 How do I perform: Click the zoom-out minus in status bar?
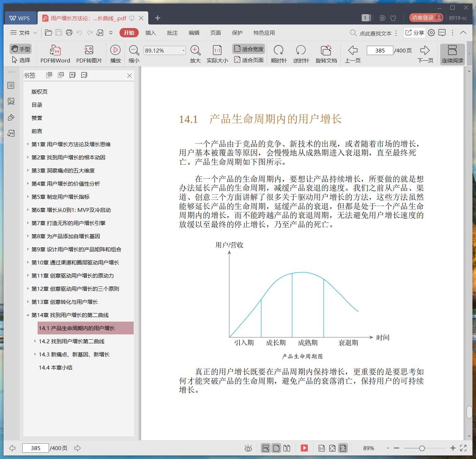397,448
